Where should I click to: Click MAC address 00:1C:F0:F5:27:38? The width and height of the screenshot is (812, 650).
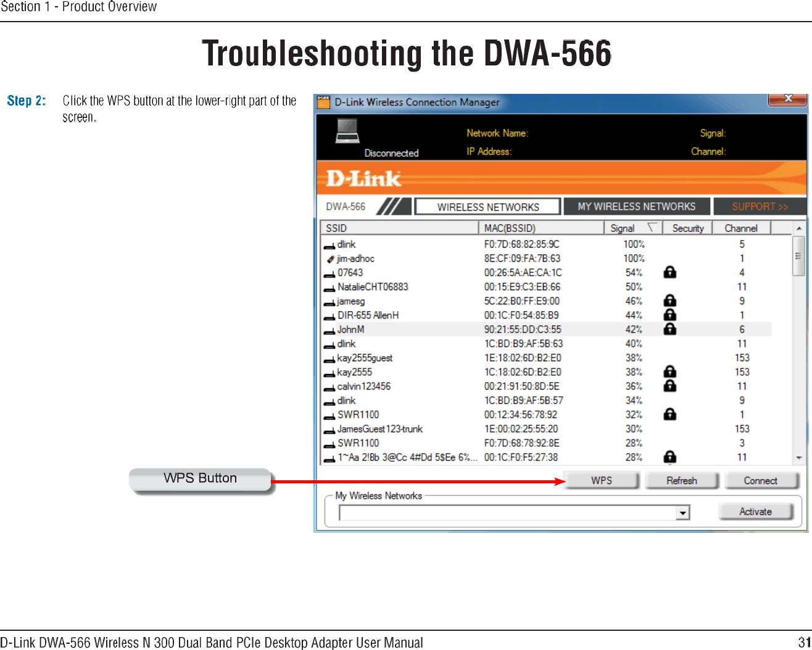(x=521, y=457)
